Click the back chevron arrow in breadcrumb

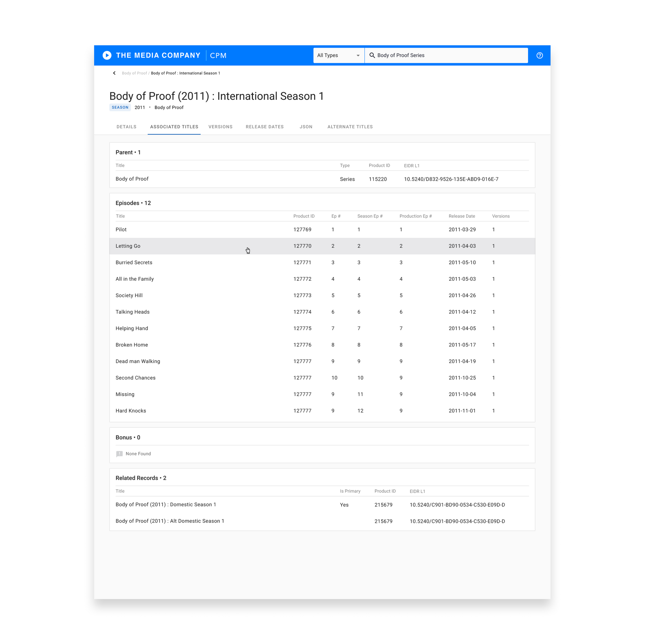coord(114,73)
